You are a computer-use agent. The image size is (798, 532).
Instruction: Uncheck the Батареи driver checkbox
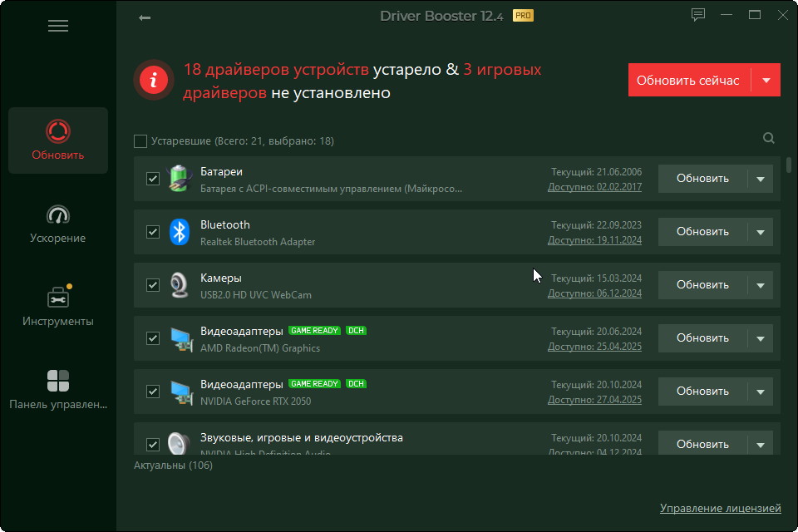[153, 179]
